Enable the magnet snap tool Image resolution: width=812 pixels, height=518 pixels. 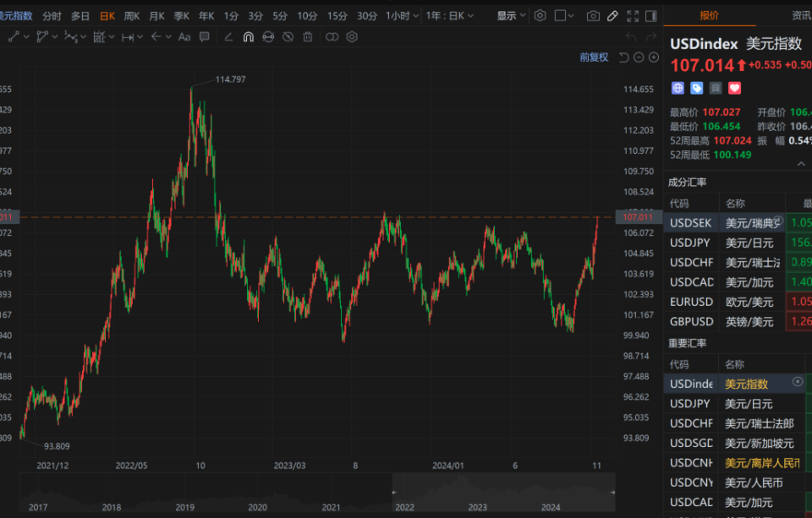coord(249,36)
